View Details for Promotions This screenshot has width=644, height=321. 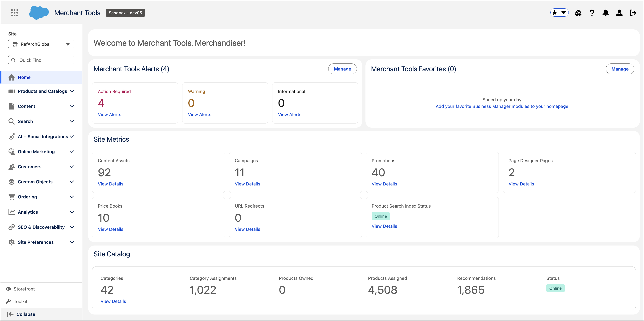click(x=384, y=184)
